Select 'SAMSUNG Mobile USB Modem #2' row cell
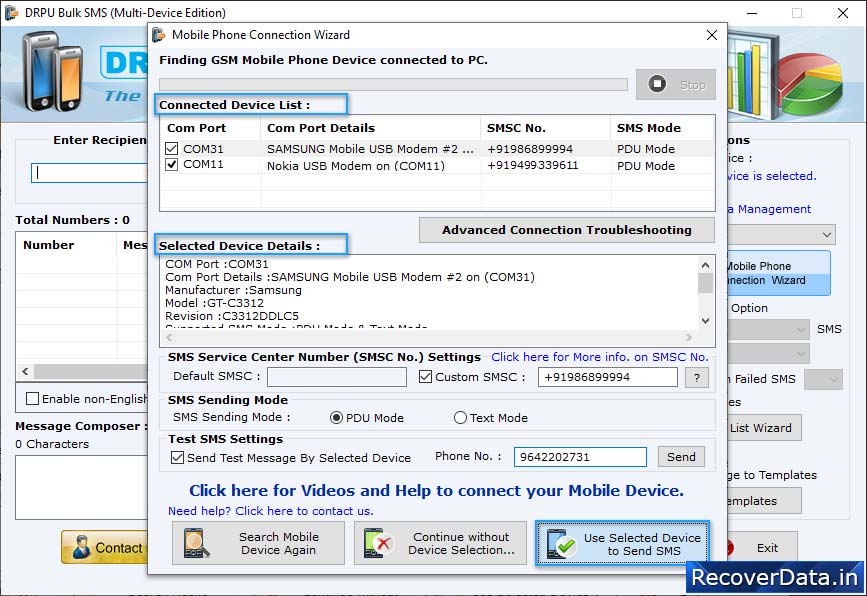 point(370,149)
